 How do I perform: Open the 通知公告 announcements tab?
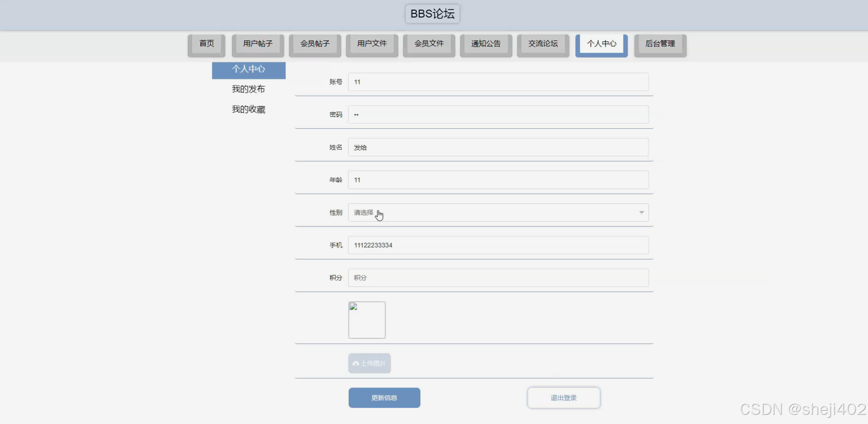(486, 44)
